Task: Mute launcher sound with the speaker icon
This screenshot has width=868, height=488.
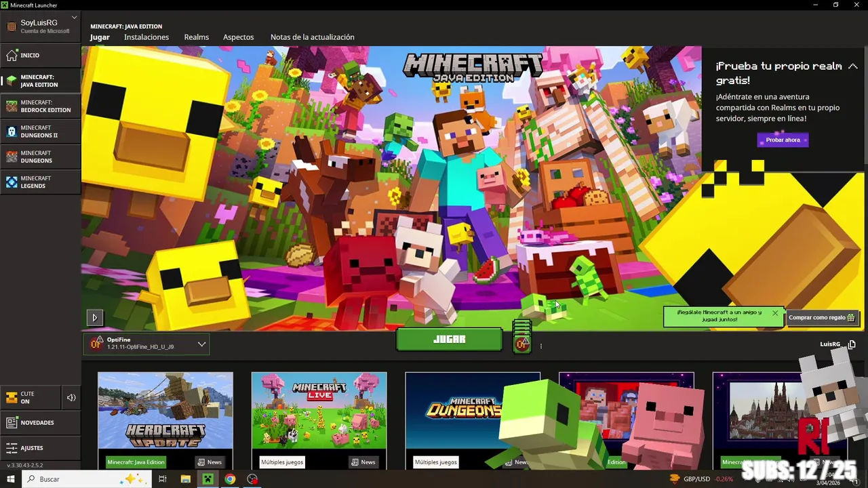Action: tap(71, 398)
